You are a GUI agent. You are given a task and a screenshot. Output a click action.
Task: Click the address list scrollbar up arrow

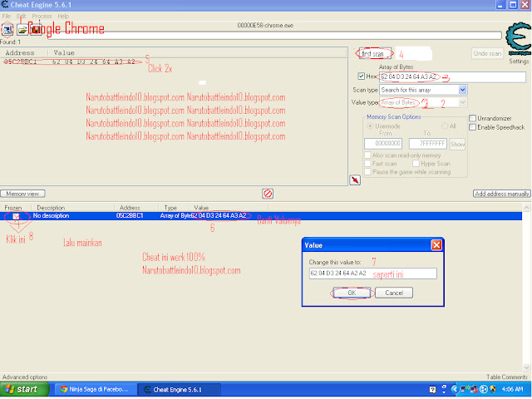pyautogui.click(x=526, y=207)
